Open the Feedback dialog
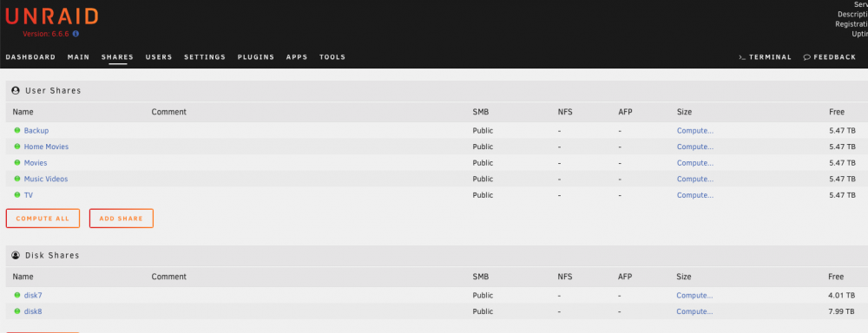 (x=829, y=57)
